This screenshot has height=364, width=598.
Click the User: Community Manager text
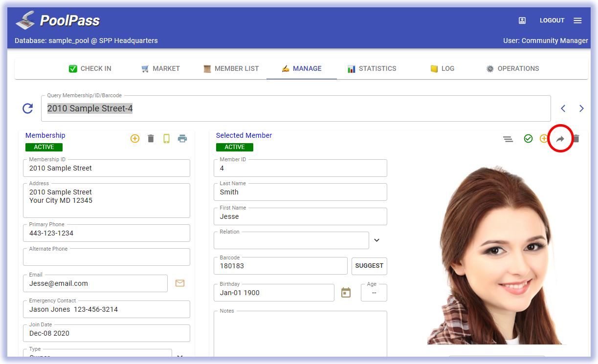pos(546,41)
